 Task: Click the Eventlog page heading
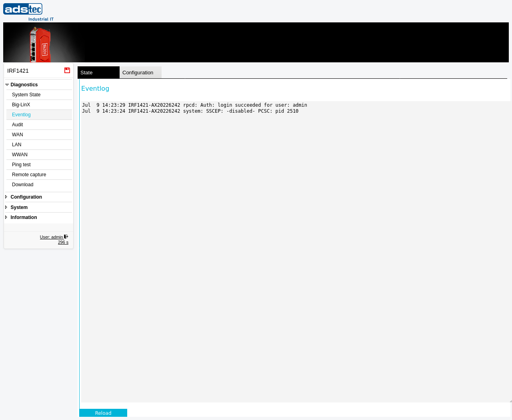pyautogui.click(x=95, y=88)
